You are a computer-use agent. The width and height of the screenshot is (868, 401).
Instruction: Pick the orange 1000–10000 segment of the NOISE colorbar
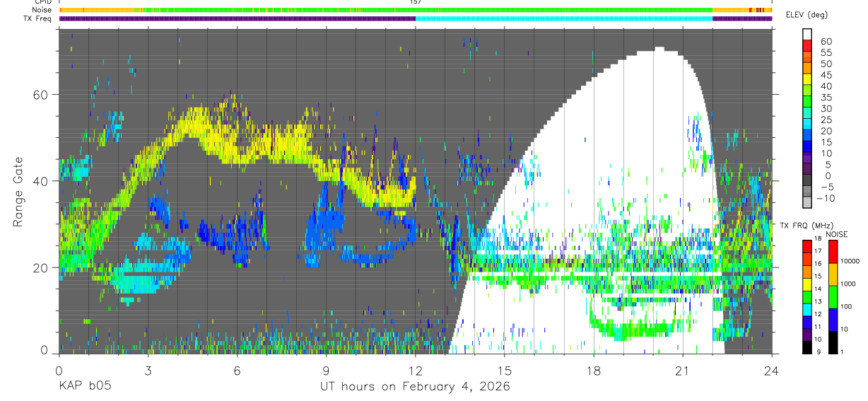[x=833, y=274]
